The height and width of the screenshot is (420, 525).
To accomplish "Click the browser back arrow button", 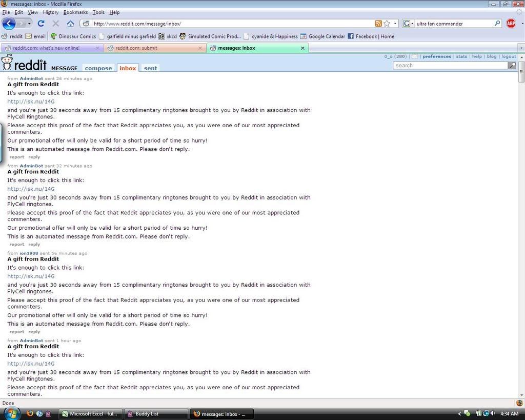I will pyautogui.click(x=9, y=24).
